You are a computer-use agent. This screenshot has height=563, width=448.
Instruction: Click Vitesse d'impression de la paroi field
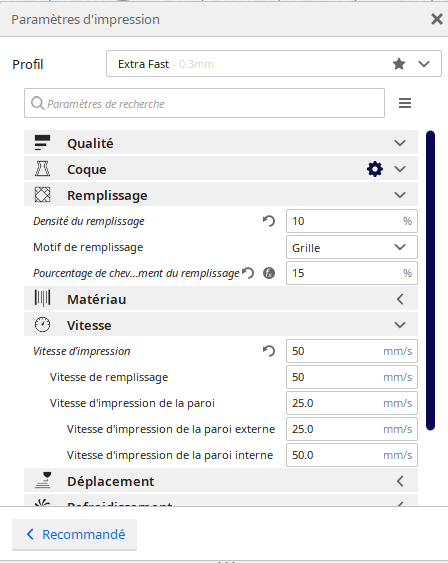point(352,403)
